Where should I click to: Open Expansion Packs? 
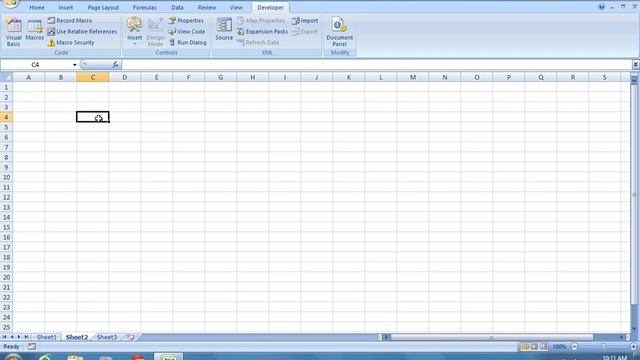point(262,31)
